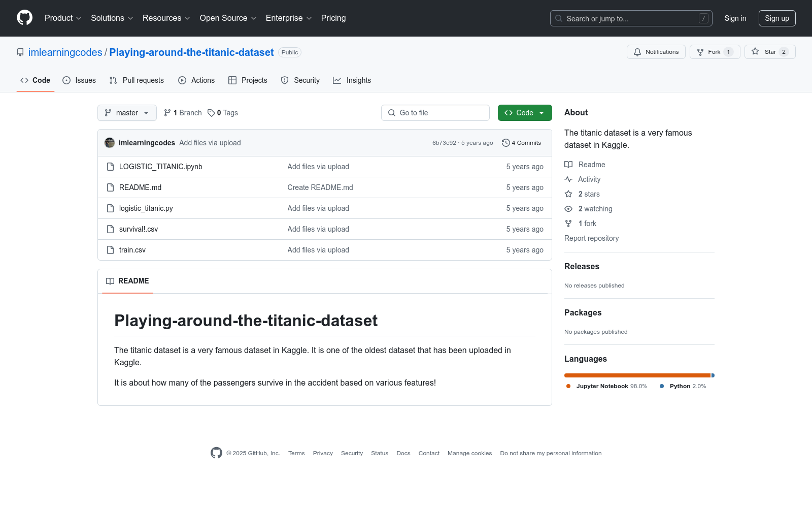
Task: Click Report repository link
Action: tap(591, 238)
